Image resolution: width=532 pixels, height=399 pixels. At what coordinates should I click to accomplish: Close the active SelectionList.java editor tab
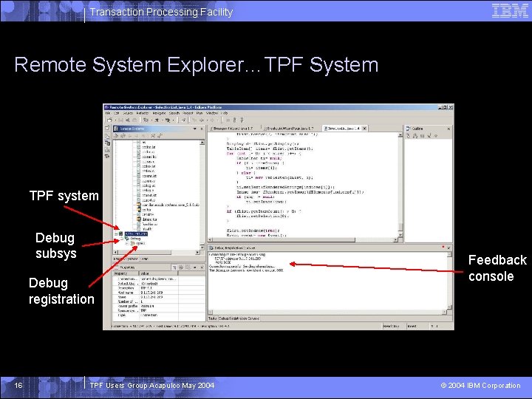(364, 129)
